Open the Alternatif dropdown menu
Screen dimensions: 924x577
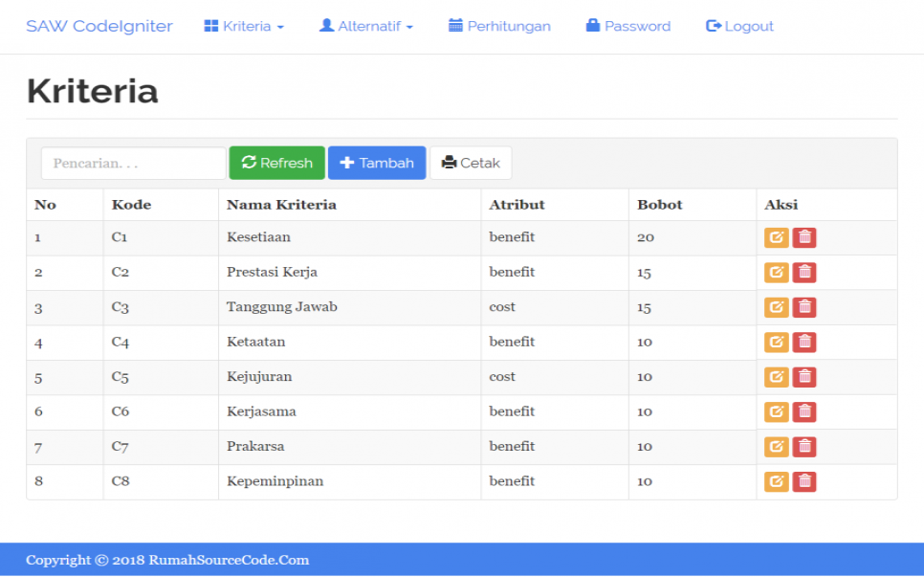[x=365, y=27]
